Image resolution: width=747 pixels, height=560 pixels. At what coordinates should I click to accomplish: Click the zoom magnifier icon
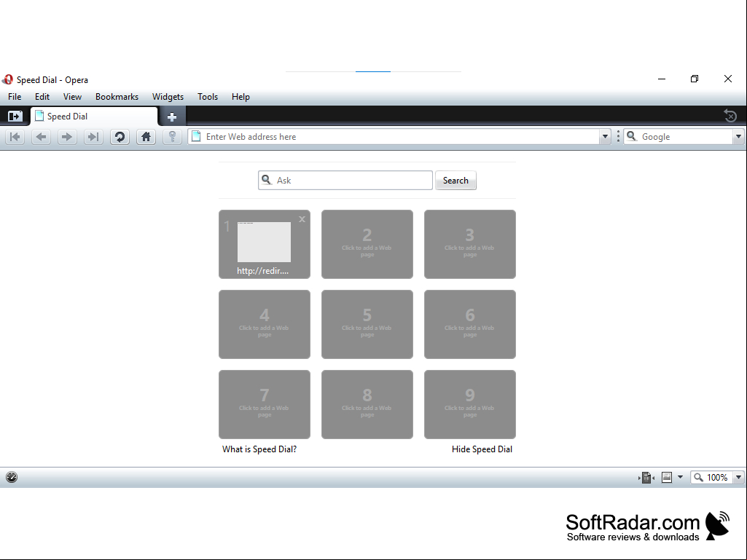pyautogui.click(x=698, y=477)
